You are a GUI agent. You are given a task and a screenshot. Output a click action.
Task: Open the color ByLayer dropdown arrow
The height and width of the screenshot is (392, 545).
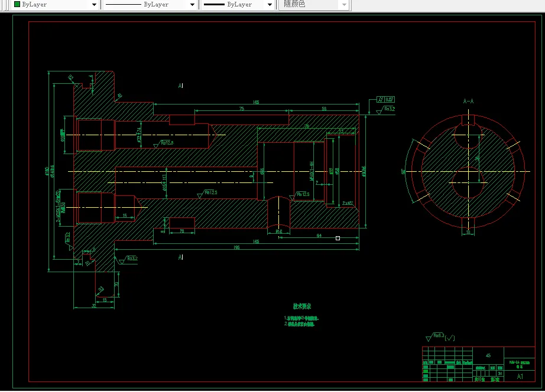pyautogui.click(x=94, y=5)
